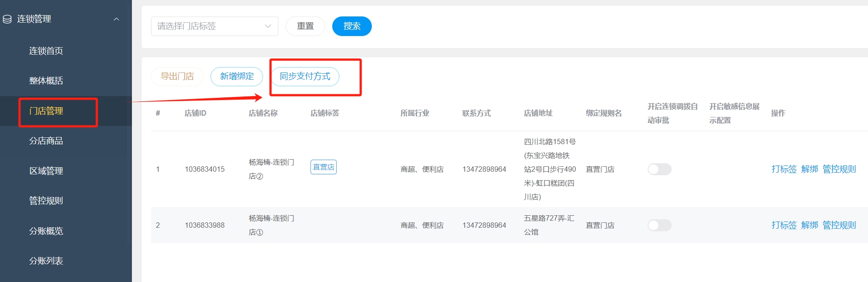Collapse the 连锁管理 sidebar menu chevron

[116, 19]
